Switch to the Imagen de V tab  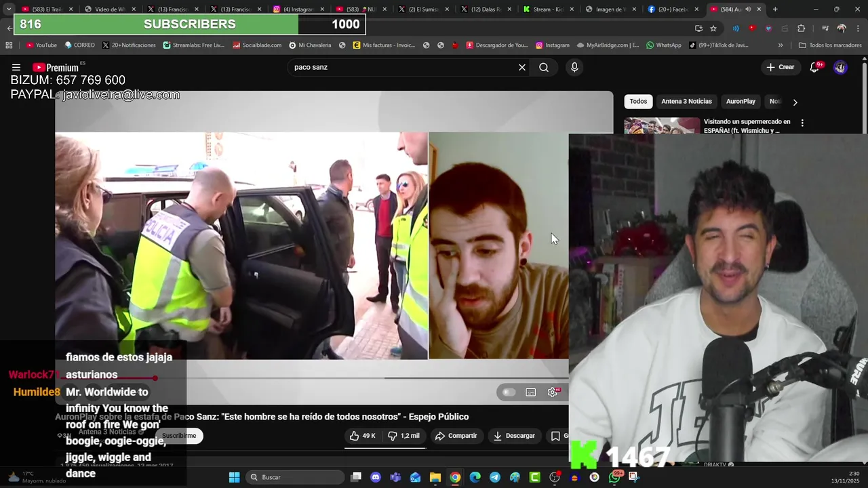pos(611,9)
